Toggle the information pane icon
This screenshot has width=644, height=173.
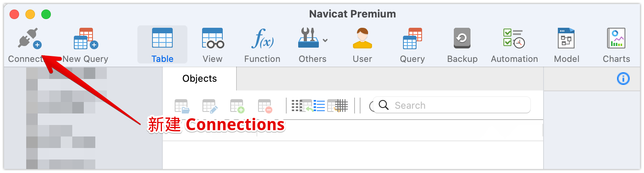(623, 79)
